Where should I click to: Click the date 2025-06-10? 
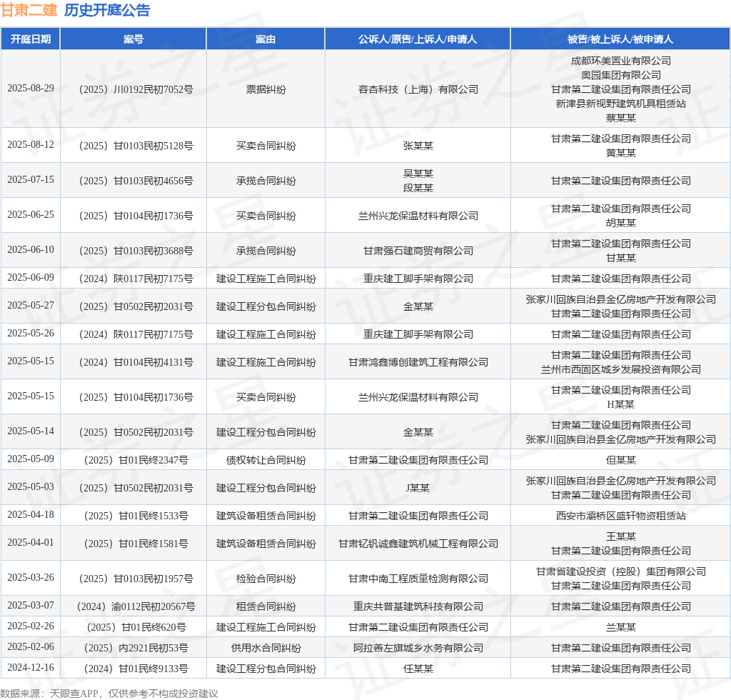(31, 249)
